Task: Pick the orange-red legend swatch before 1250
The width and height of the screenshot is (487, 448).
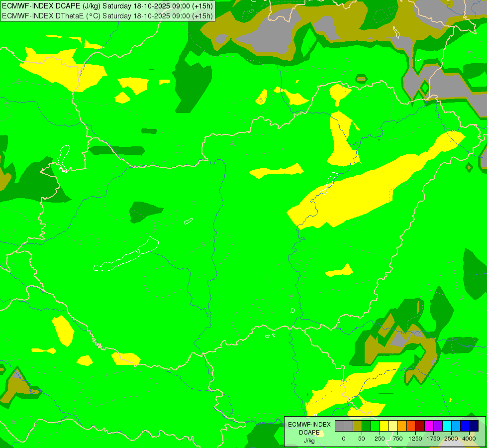Action: point(411,426)
